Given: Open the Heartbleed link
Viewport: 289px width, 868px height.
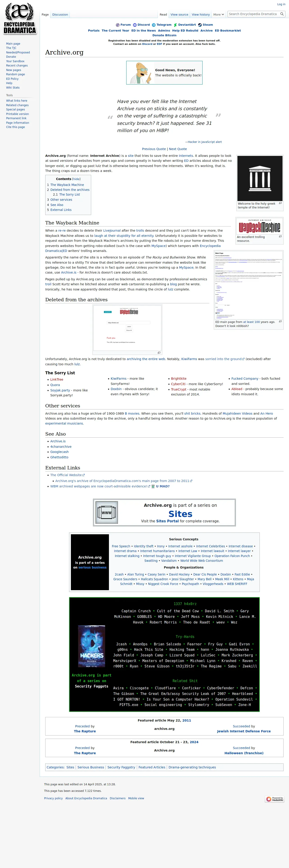Looking at the screenshot, I should pos(242,694).
